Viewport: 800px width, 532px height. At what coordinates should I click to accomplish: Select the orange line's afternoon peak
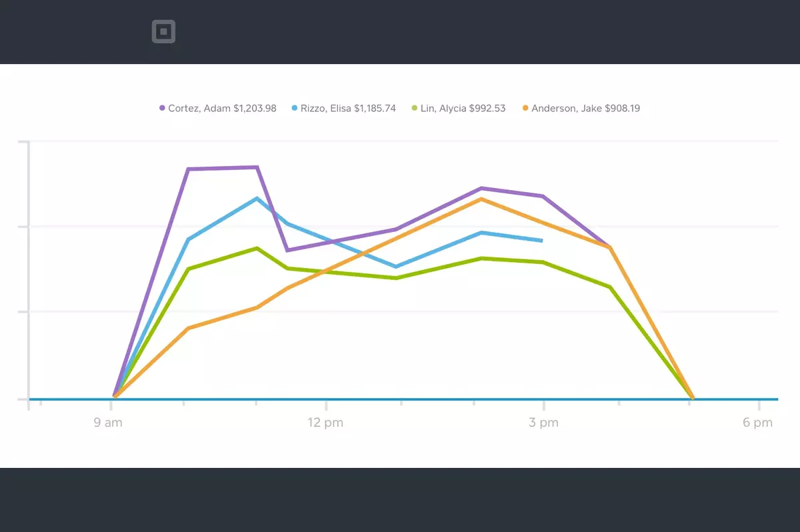[481, 199]
